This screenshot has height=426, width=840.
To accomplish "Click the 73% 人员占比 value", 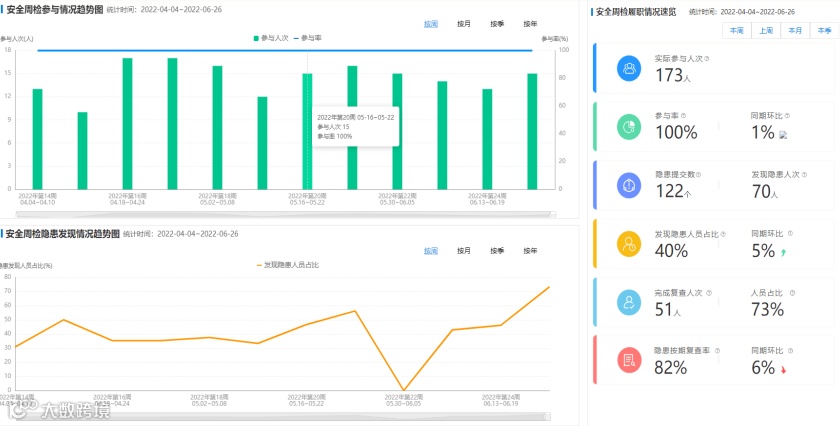I will (768, 309).
